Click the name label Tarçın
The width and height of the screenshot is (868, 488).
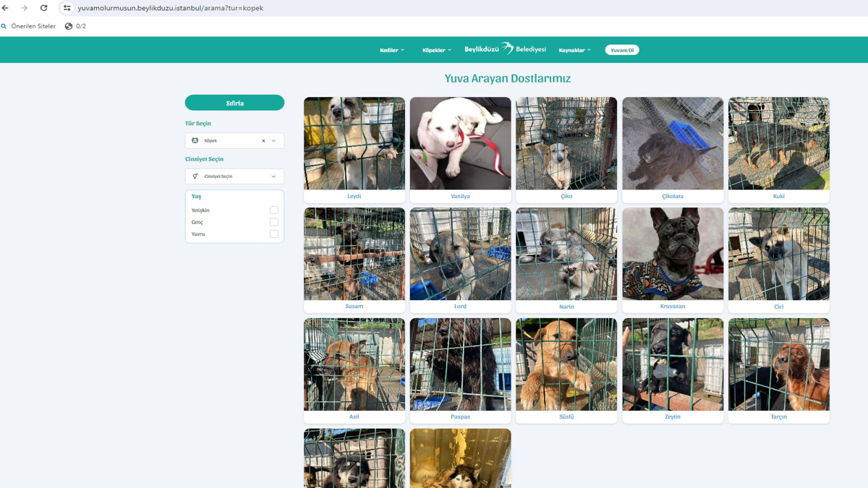[x=779, y=417]
